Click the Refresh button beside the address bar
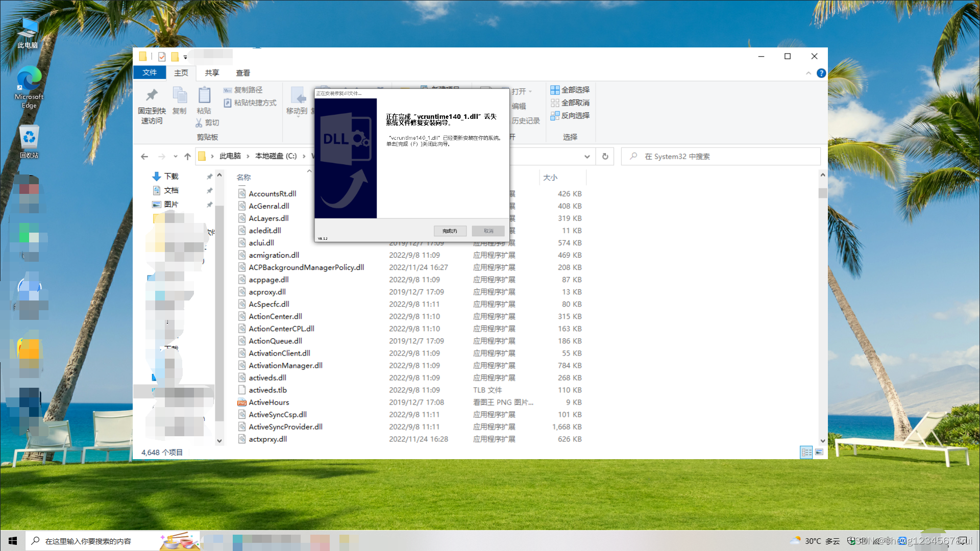Viewport: 980px width, 551px height. [605, 157]
